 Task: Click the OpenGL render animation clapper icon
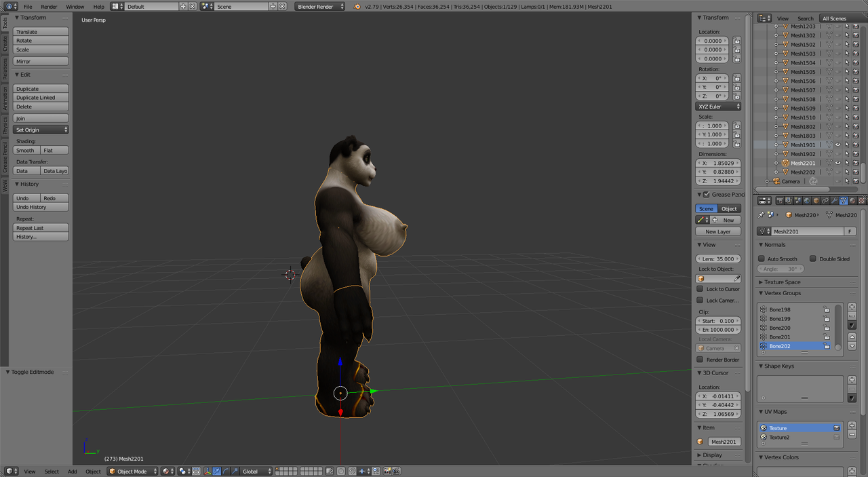[x=396, y=471]
